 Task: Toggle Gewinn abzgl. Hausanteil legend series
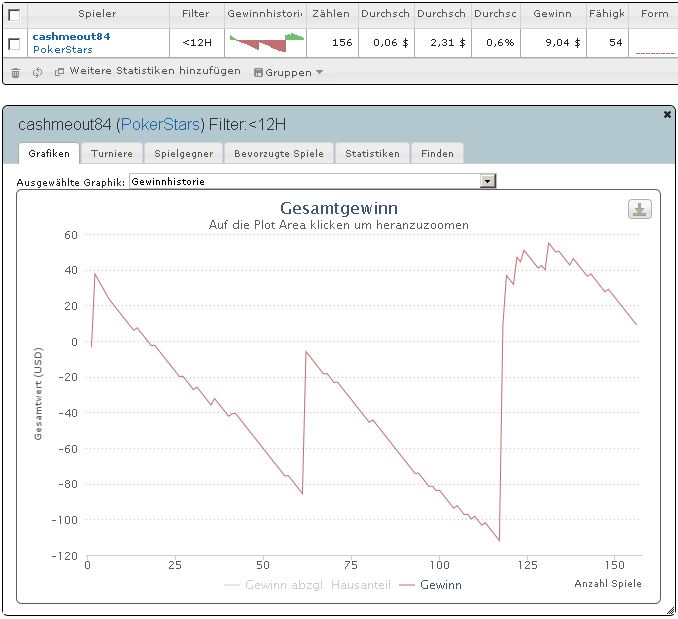307,585
